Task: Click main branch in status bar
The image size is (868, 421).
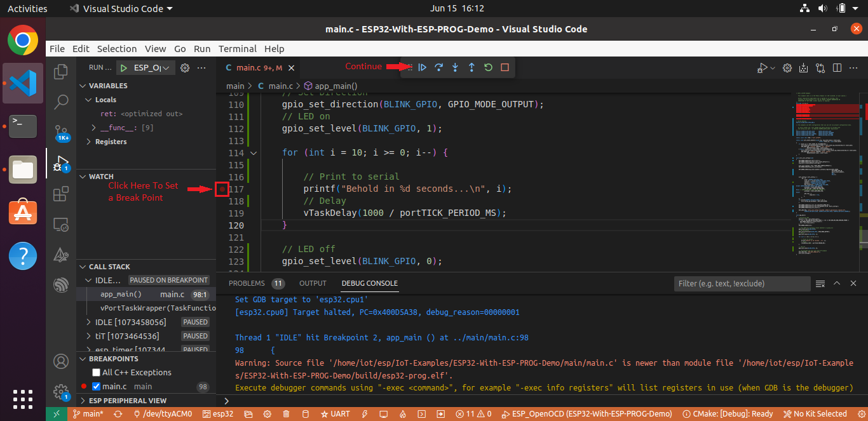Action: 88,414
